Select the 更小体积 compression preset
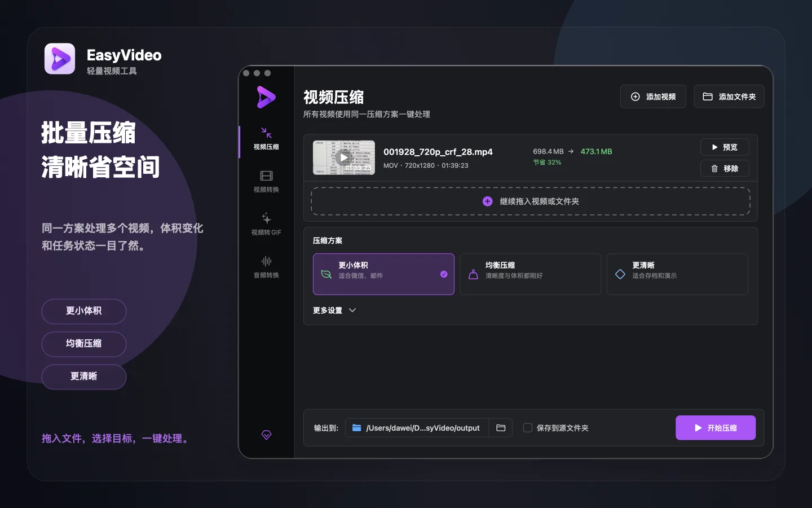812x508 pixels. pyautogui.click(x=383, y=274)
